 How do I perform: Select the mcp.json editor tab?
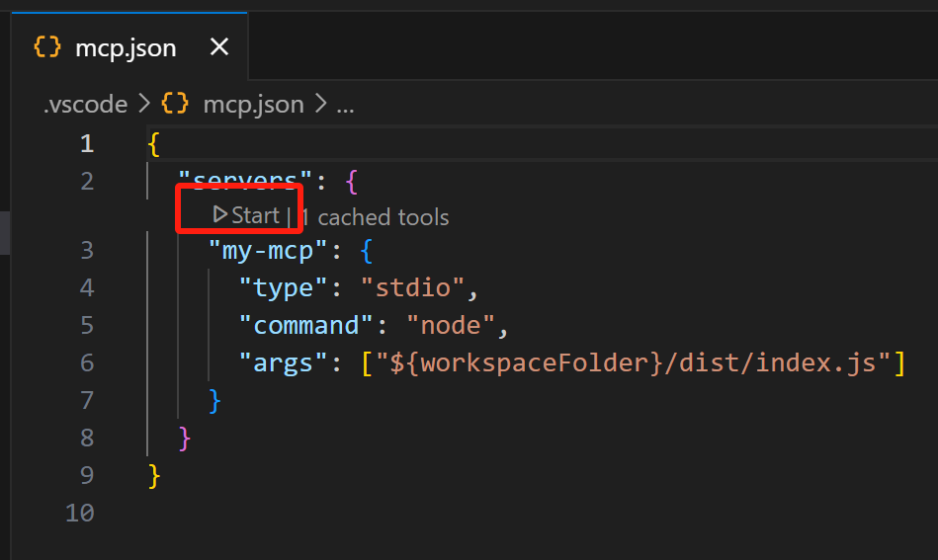coord(126,47)
